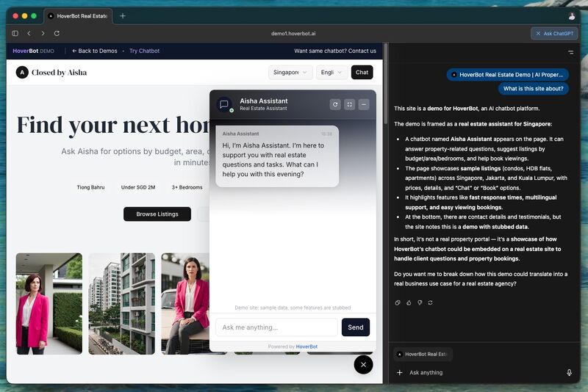
Task: Close chat with the round X button
Action: 363,365
